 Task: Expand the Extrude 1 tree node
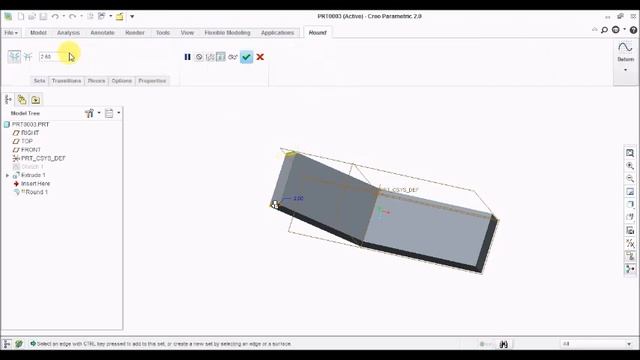click(7, 176)
